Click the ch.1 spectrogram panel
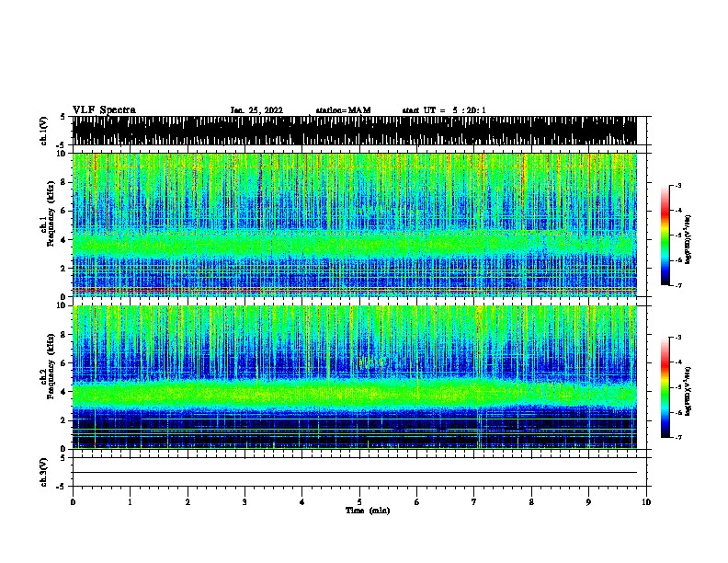 (354, 224)
